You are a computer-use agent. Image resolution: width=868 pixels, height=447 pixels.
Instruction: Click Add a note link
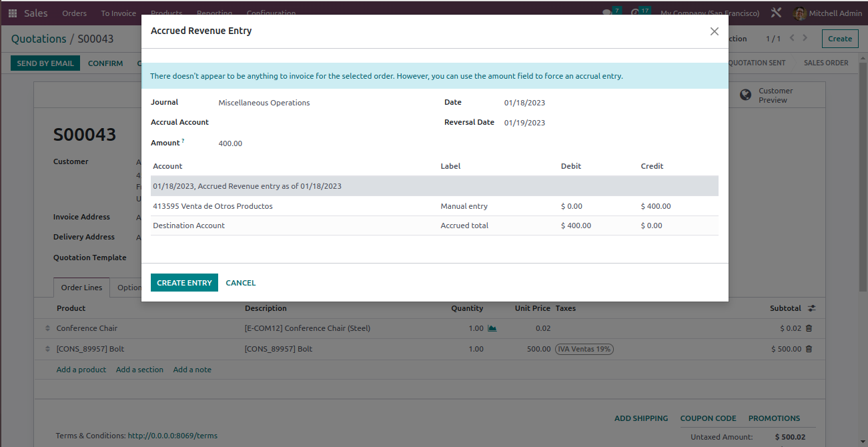192,370
